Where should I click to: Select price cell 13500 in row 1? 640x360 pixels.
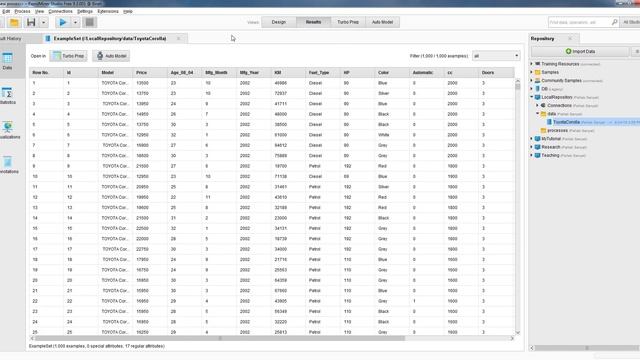(x=149, y=83)
